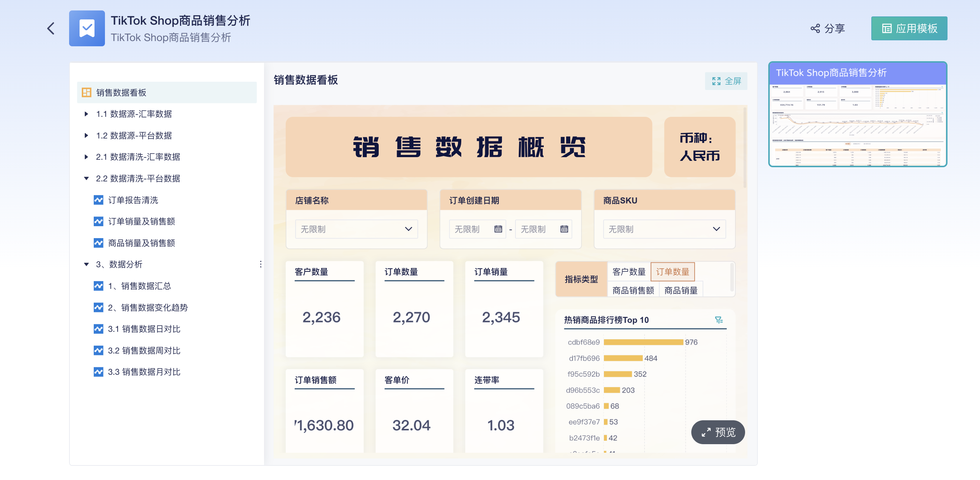Click the Top 10 chart filter icon
This screenshot has width=980, height=480.
(x=718, y=320)
